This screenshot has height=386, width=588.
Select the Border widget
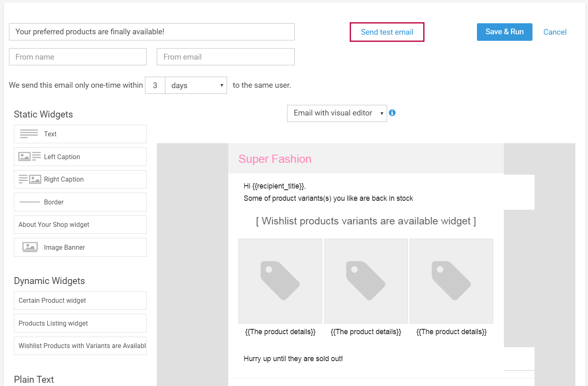click(x=80, y=202)
